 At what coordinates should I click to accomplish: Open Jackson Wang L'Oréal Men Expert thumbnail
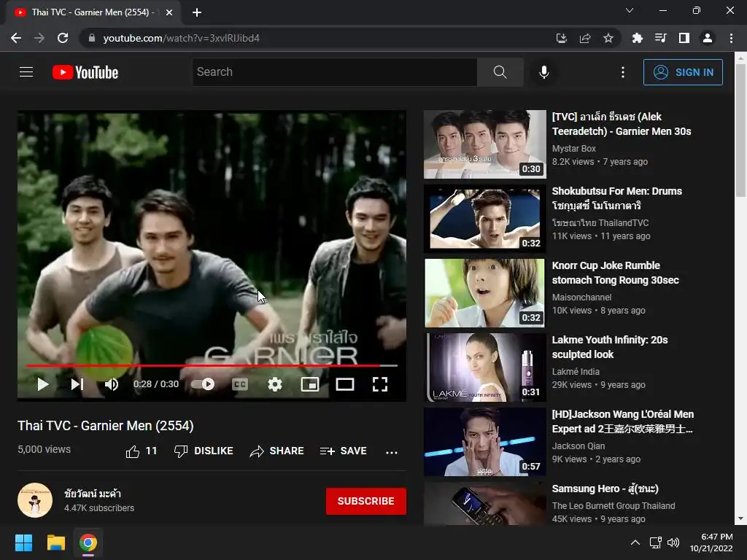tap(484, 441)
